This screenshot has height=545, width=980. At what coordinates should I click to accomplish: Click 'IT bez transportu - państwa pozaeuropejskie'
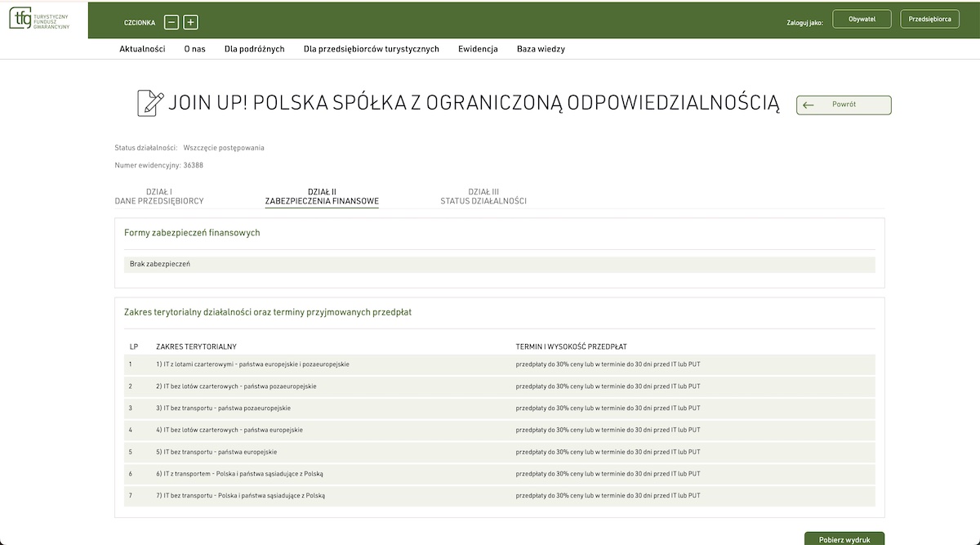pos(223,408)
